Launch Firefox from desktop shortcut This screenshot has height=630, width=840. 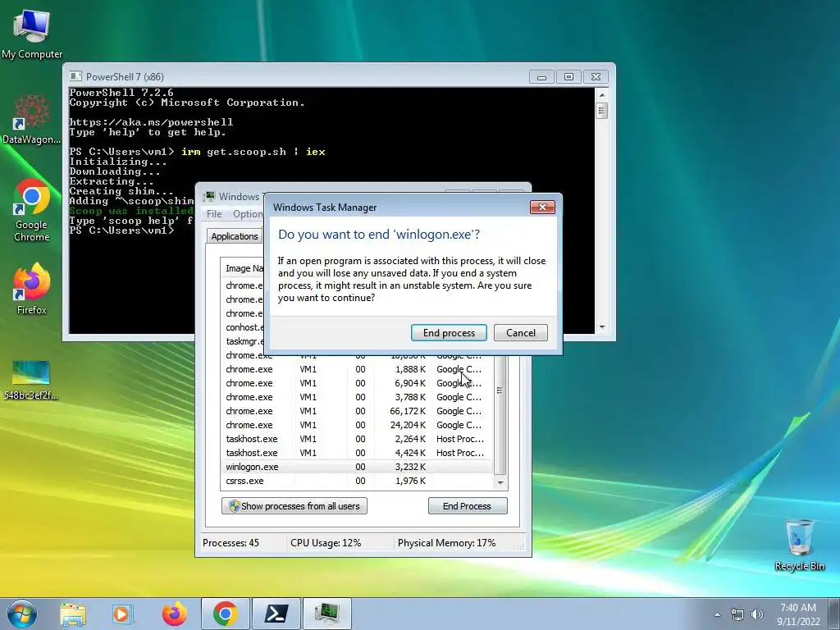point(32,290)
